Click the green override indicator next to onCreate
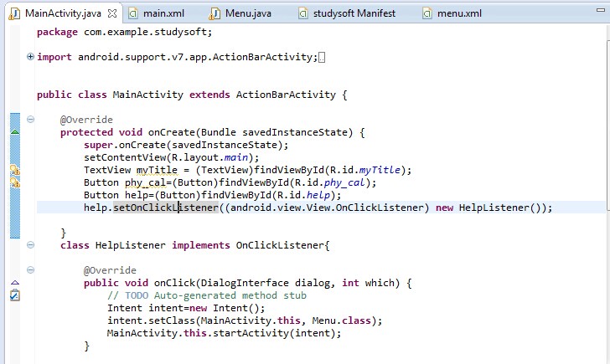Screen dimensions: 610x364 click(x=14, y=131)
